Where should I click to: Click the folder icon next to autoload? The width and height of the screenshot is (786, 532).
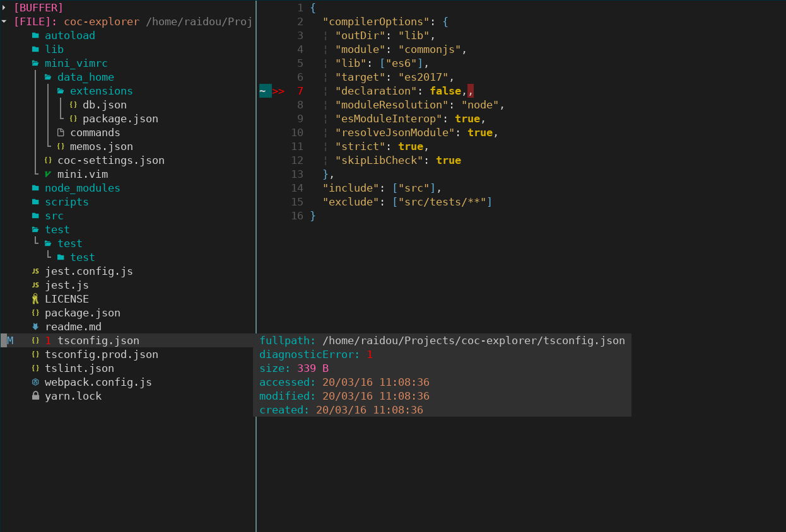[35, 35]
